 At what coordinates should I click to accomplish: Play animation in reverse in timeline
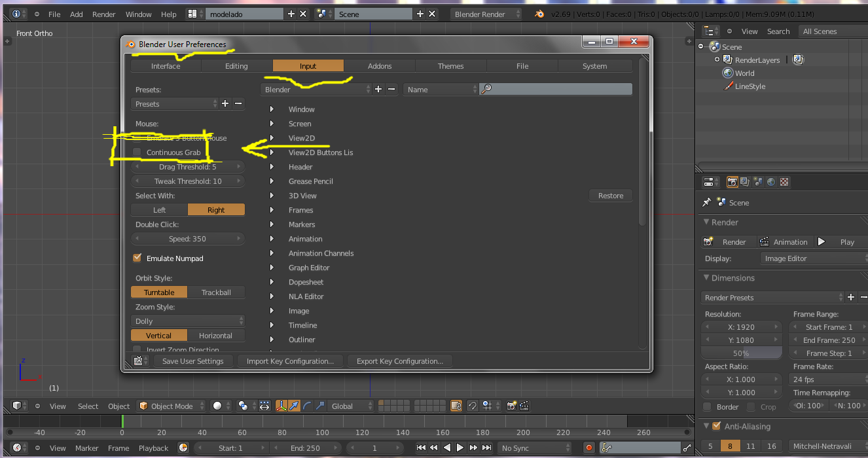(x=447, y=448)
